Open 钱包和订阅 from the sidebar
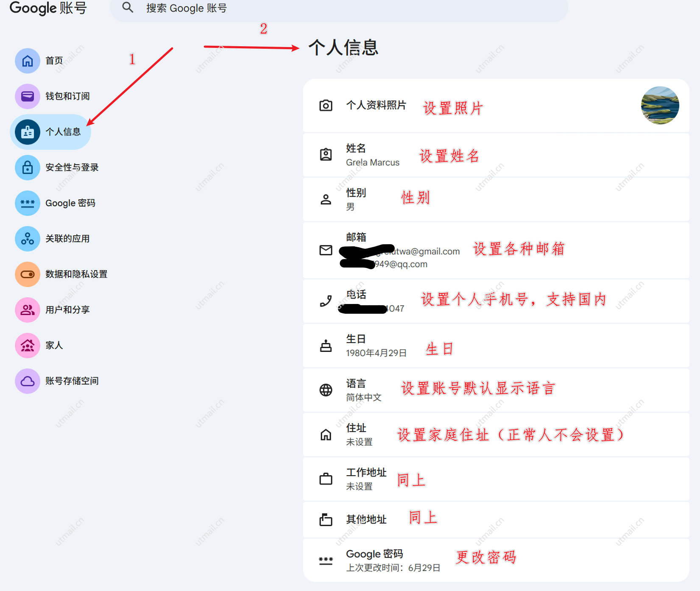 tap(68, 96)
